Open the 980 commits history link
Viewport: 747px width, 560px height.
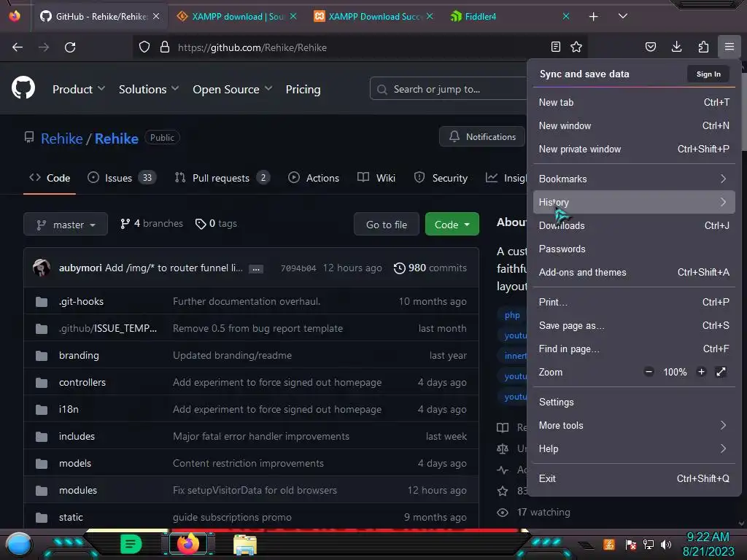(x=430, y=268)
